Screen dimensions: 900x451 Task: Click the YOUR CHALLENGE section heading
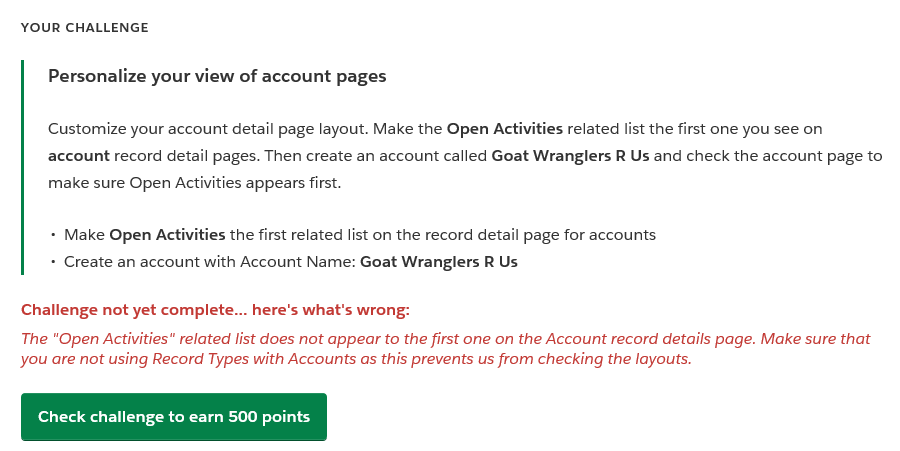[x=85, y=28]
